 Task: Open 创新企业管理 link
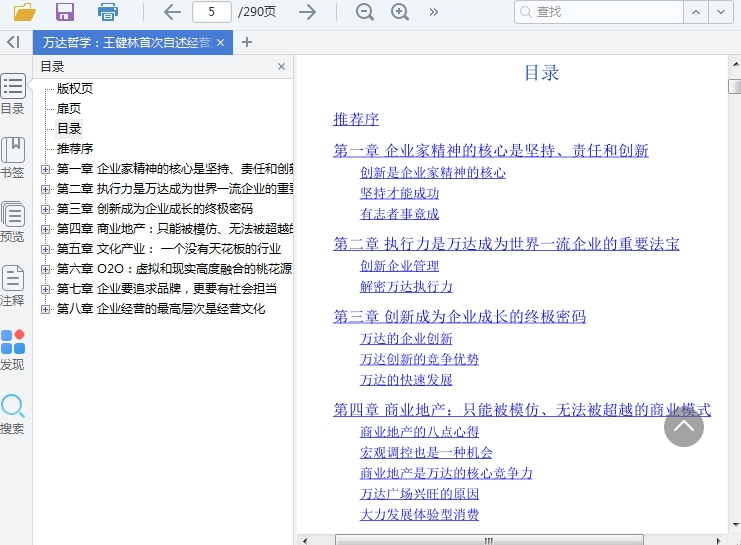[x=399, y=266]
